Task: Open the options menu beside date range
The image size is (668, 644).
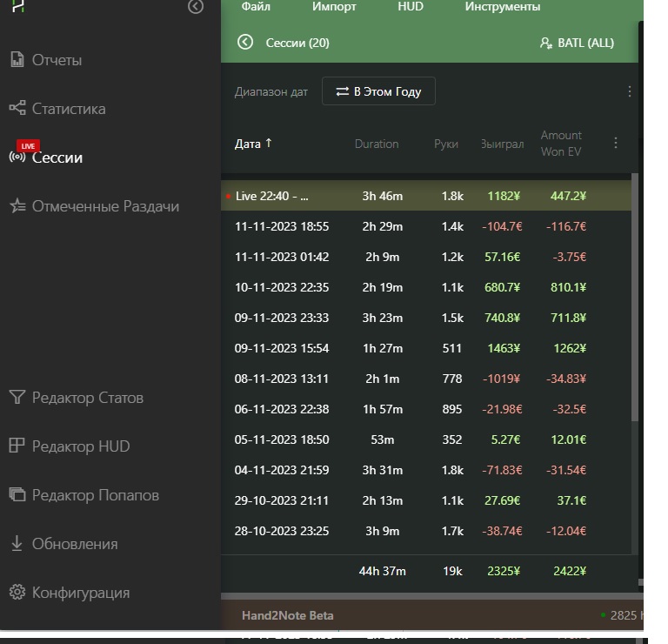Action: click(629, 91)
